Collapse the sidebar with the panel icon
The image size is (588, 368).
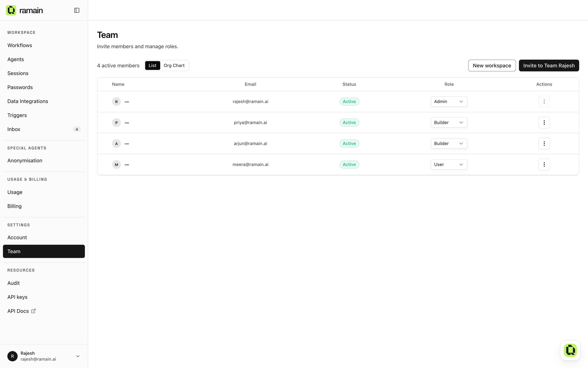(x=77, y=10)
